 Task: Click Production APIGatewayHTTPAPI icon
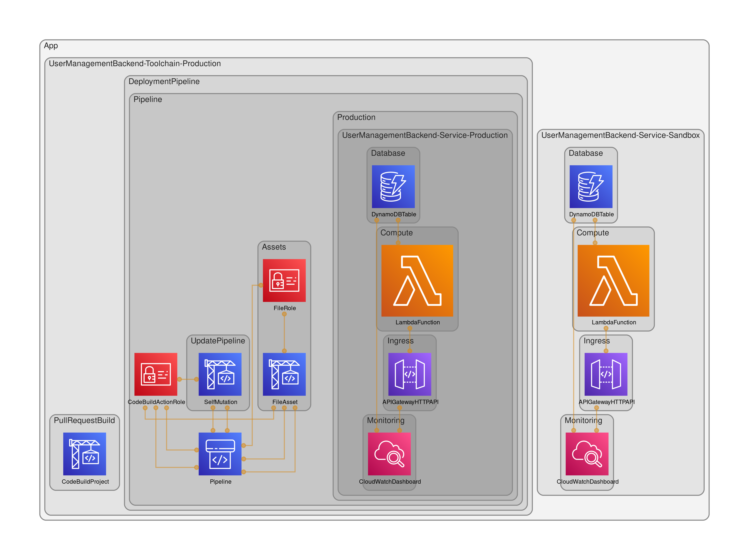click(x=409, y=374)
